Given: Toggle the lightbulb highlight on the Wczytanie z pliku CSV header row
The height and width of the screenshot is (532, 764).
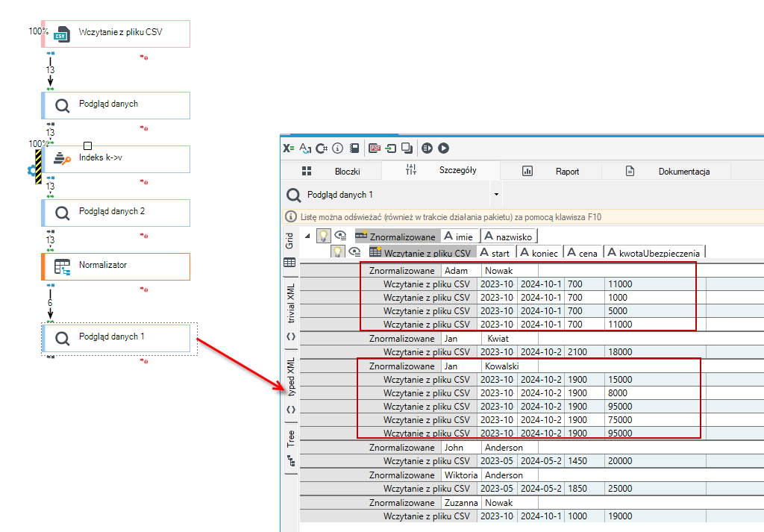Looking at the screenshot, I should 337,251.
